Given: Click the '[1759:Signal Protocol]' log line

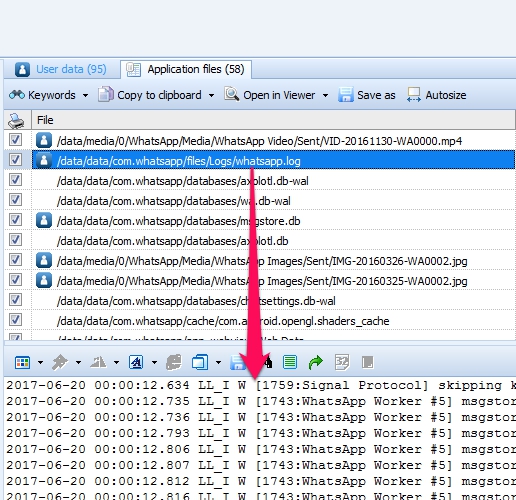Looking at the screenshot, I should click(261, 385).
